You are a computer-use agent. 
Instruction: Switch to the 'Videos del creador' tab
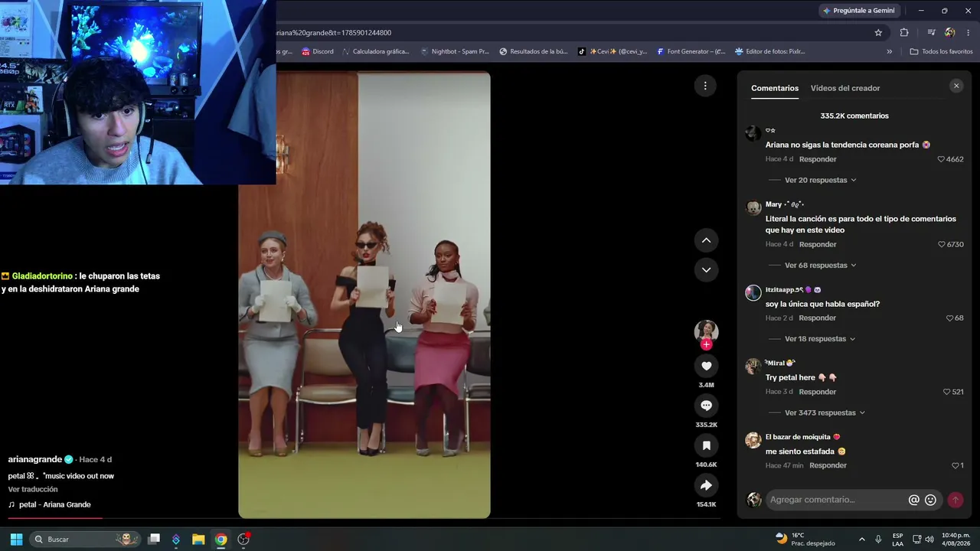pos(845,88)
